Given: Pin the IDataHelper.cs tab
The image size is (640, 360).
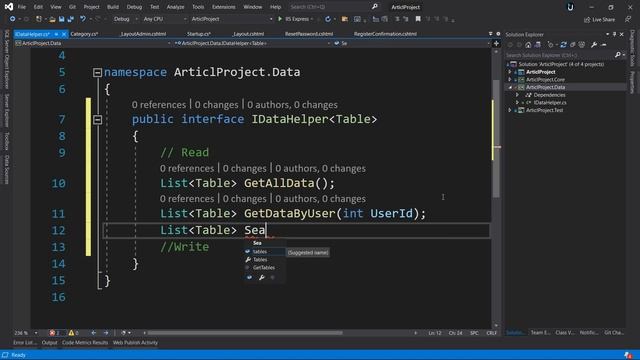Looking at the screenshot, I should pos(56,34).
